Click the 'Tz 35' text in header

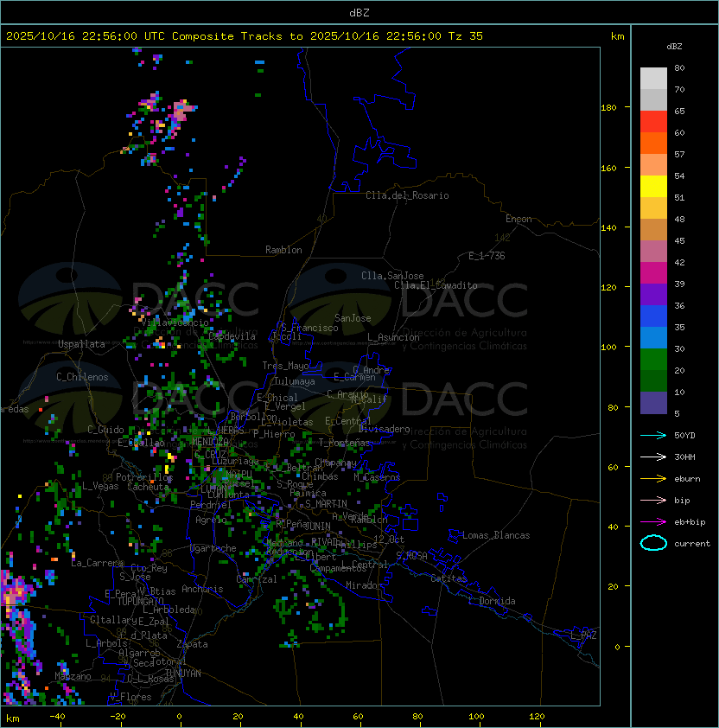click(x=466, y=36)
